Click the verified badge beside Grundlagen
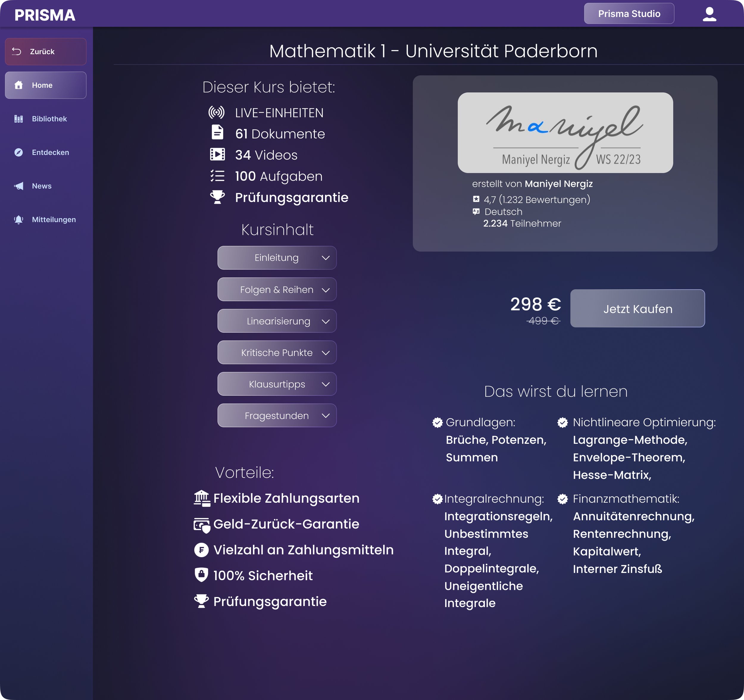This screenshot has width=744, height=700. click(437, 423)
